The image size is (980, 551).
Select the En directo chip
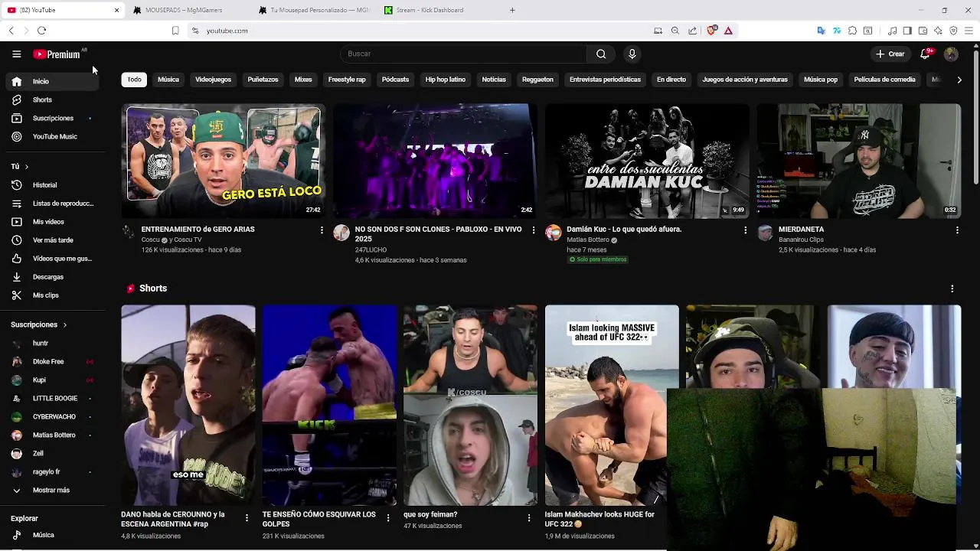(x=671, y=80)
